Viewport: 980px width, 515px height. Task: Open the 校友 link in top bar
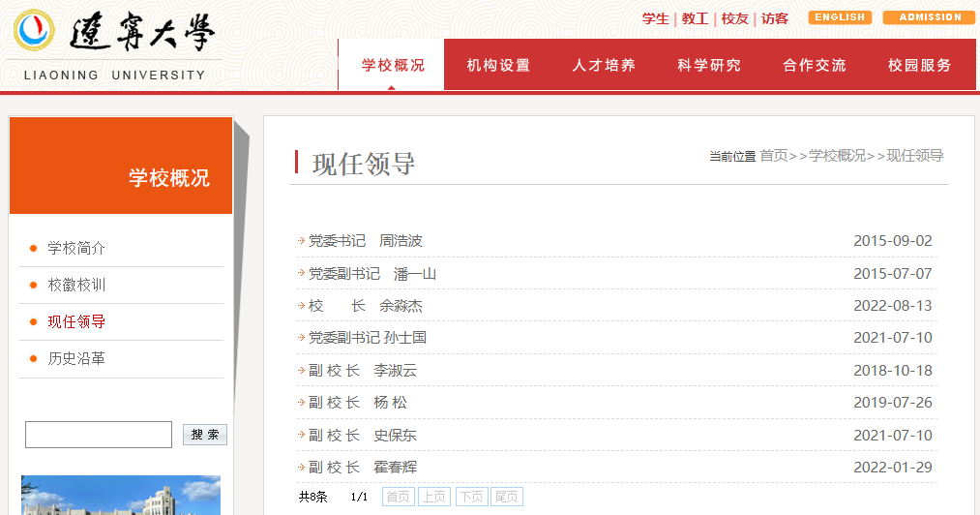[735, 18]
